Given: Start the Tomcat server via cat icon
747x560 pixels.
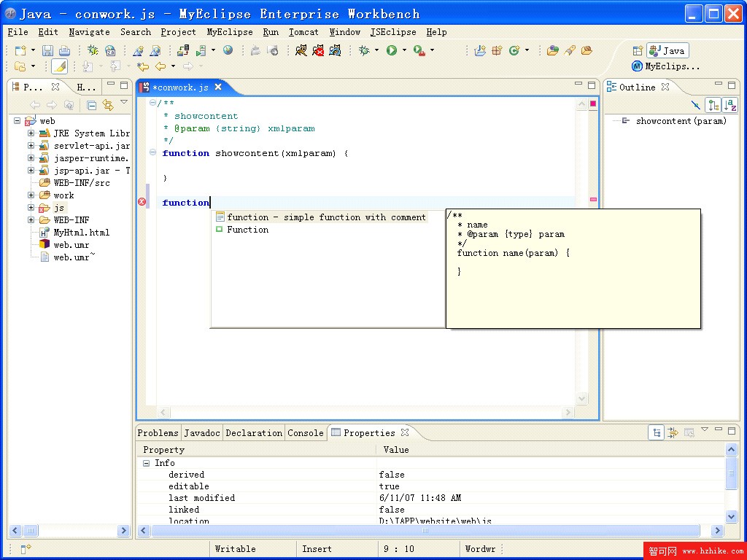Looking at the screenshot, I should click(x=301, y=50).
